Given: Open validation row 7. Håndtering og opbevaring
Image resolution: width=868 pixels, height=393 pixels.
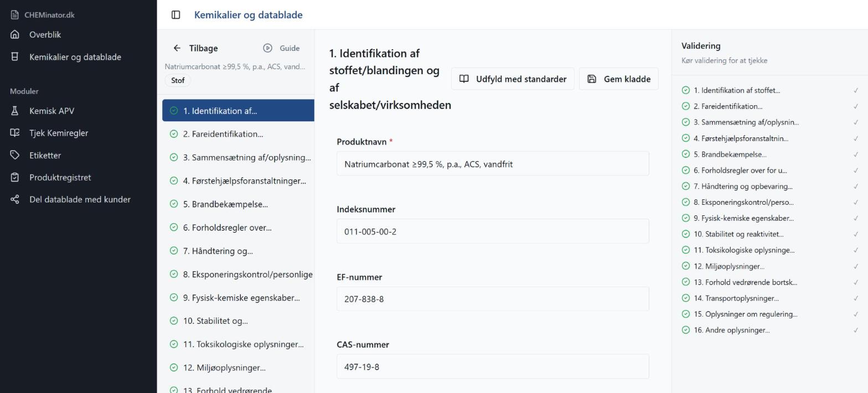Looking at the screenshot, I should click(770, 186).
